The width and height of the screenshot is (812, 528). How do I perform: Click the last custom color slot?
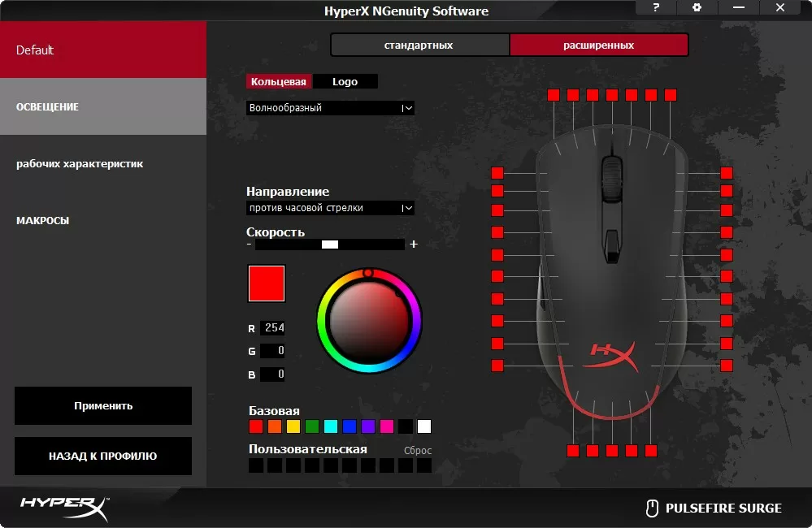[x=424, y=465]
